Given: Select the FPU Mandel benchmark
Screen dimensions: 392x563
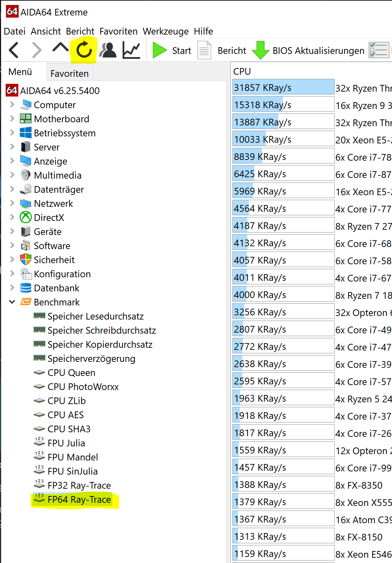Looking at the screenshot, I should coord(73,457).
